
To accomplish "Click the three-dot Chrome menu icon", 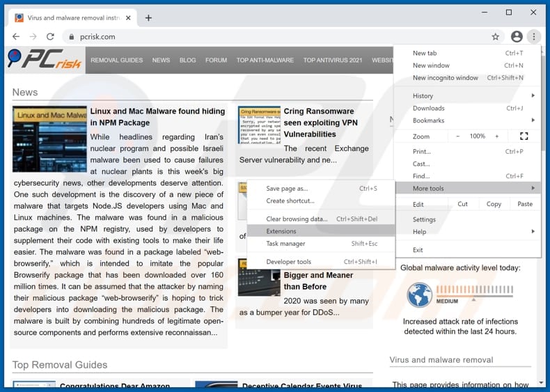I will [533, 36].
